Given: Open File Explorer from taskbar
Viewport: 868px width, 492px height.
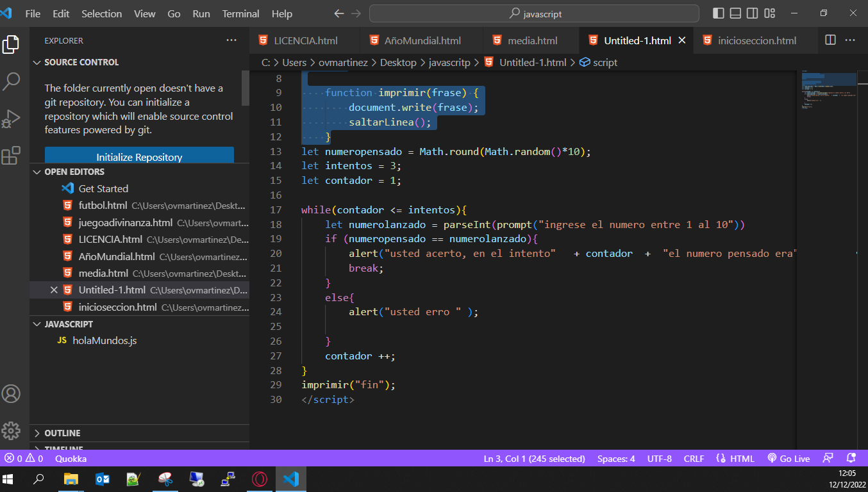Looking at the screenshot, I should click(x=71, y=479).
